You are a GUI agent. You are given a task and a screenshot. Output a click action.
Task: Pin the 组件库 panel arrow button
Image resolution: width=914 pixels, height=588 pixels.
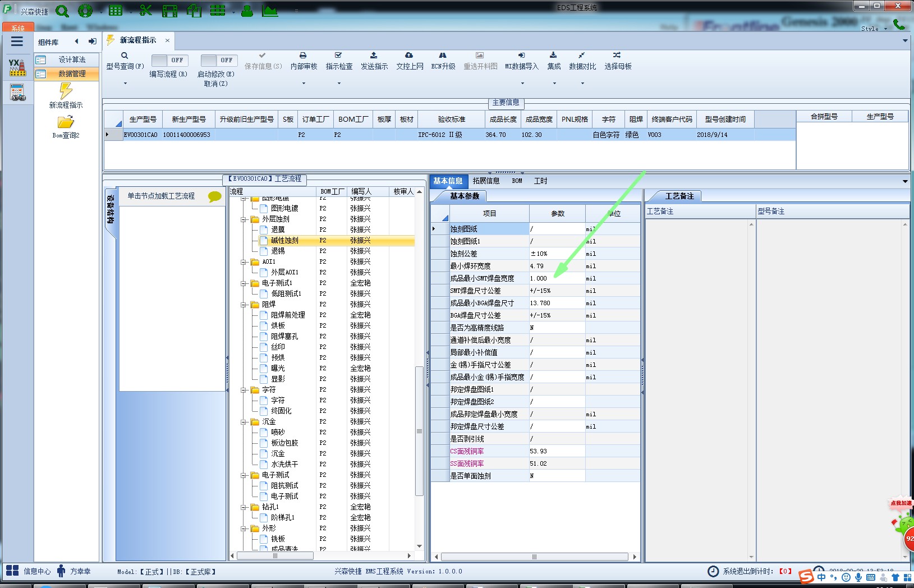pyautogui.click(x=93, y=41)
